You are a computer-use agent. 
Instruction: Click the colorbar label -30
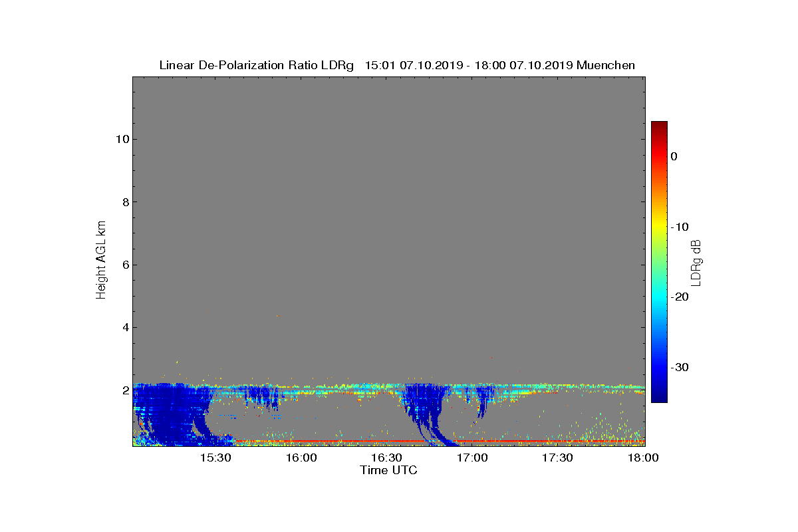point(679,367)
